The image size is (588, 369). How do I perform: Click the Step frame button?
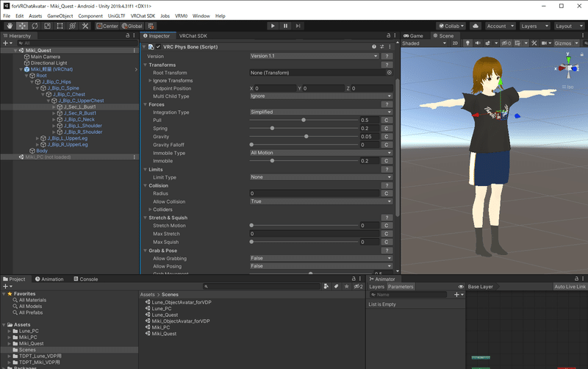click(x=298, y=26)
